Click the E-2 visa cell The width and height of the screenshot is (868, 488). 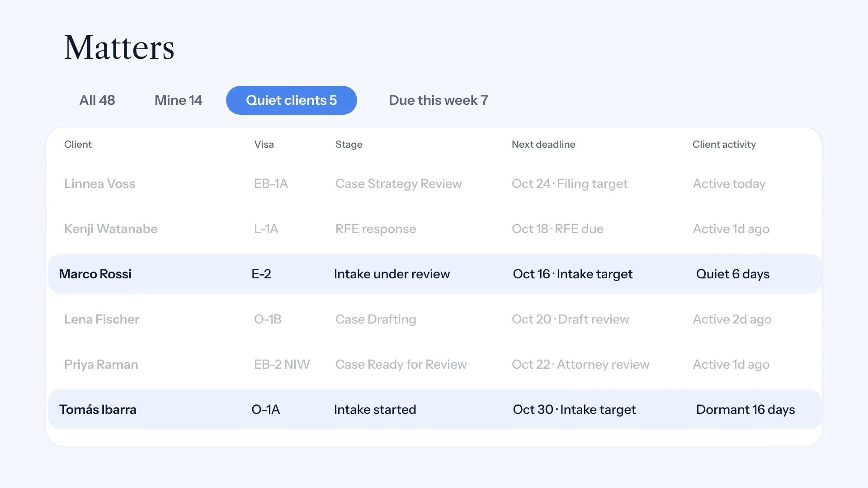[x=261, y=274]
